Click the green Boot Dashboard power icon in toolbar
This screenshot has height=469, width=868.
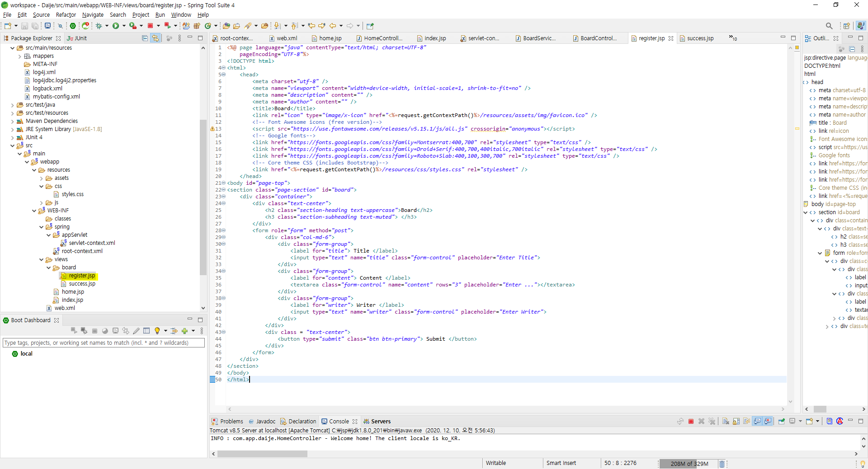pos(72,26)
